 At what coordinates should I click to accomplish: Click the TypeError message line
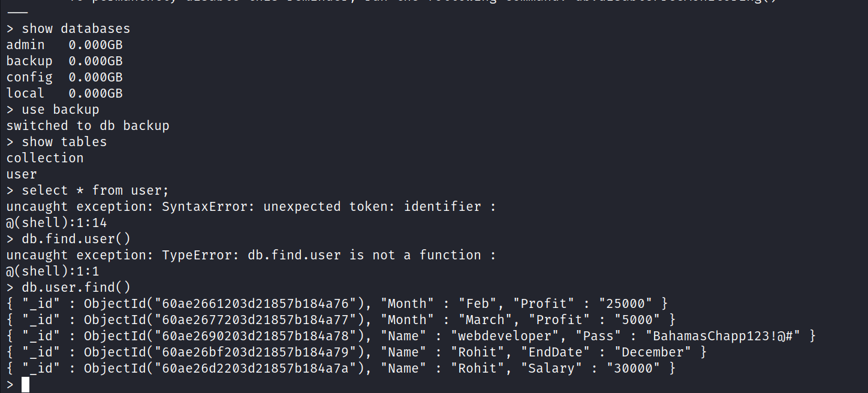pyautogui.click(x=252, y=255)
